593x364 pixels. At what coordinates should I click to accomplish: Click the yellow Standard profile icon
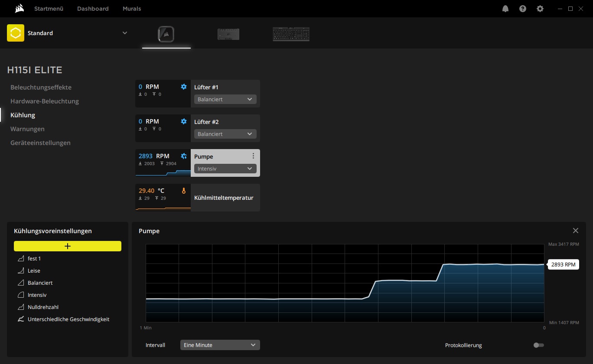(16, 33)
